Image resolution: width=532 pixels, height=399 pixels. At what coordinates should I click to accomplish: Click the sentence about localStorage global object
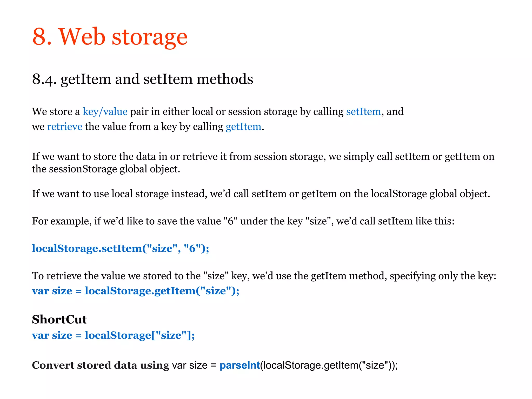(x=261, y=194)
